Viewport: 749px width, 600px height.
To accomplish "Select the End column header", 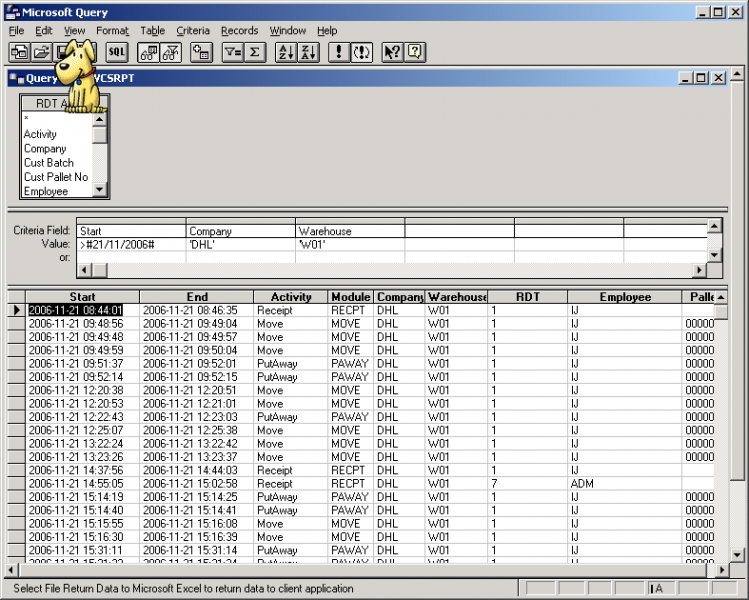I will [197, 297].
